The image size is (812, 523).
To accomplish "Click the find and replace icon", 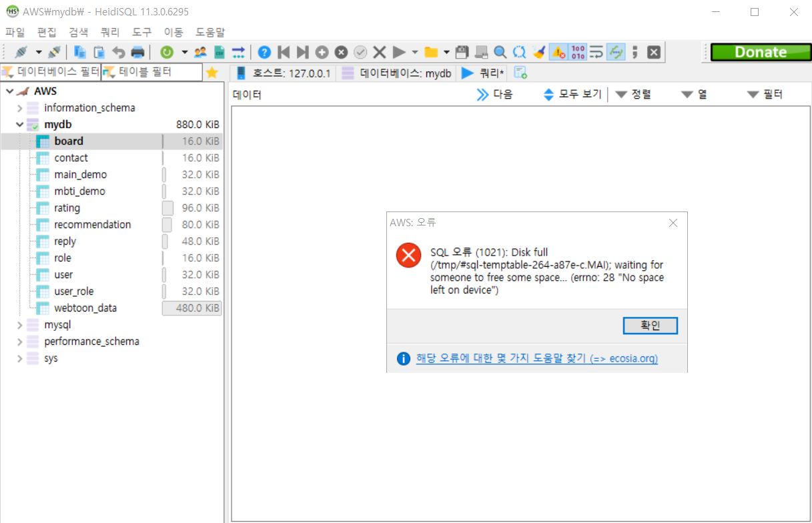I will [520, 52].
